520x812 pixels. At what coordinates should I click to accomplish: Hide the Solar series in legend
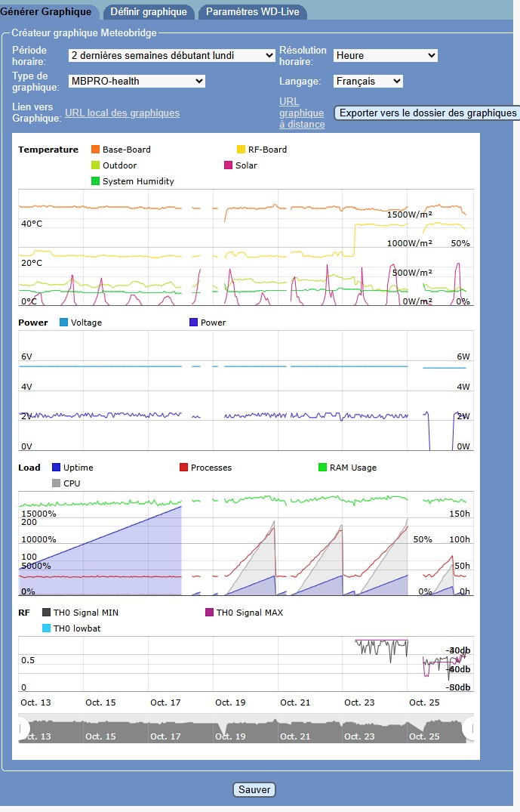pyautogui.click(x=229, y=165)
